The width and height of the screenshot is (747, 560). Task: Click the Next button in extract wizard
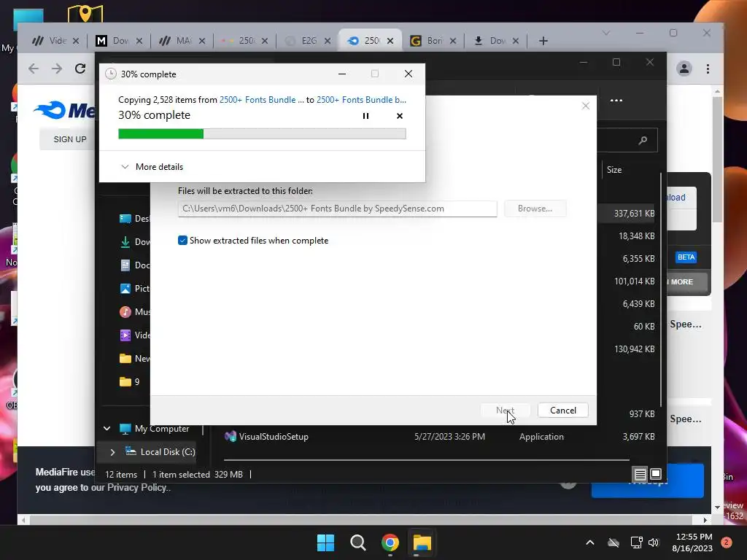point(505,410)
